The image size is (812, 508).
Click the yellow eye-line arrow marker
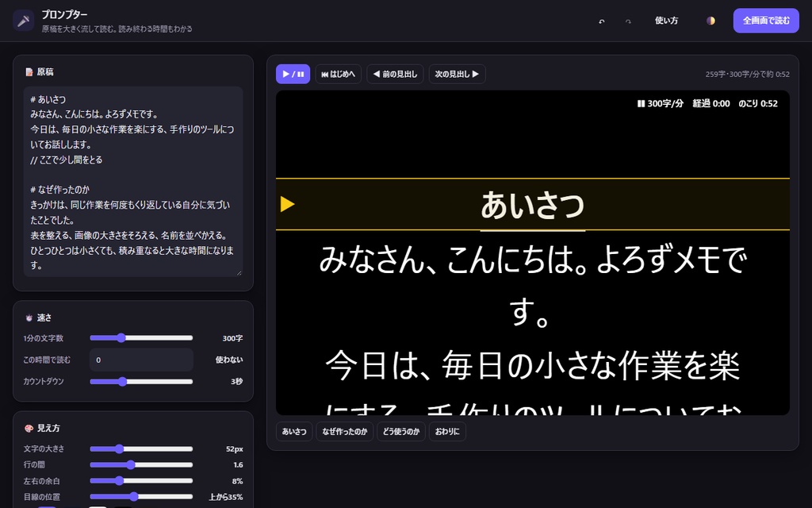pyautogui.click(x=287, y=204)
